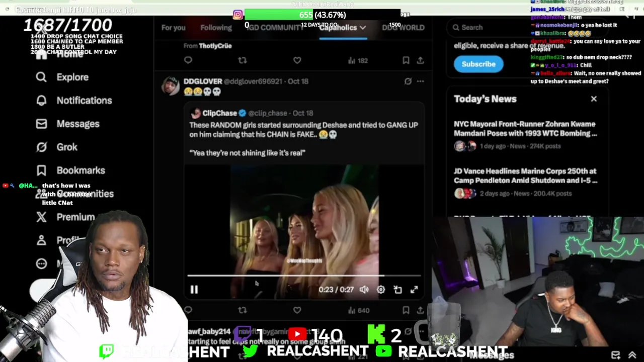Open DDGLOVER profile avatar

click(x=171, y=86)
